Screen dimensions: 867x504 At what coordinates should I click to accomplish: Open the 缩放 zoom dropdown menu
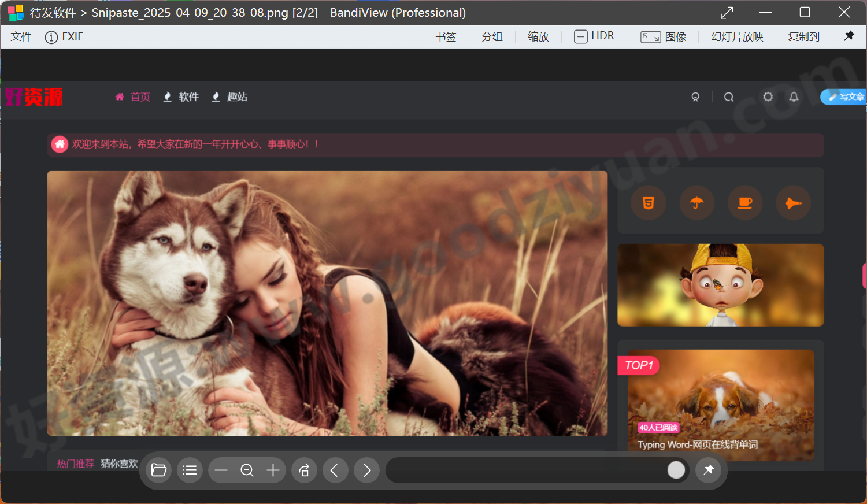click(538, 36)
